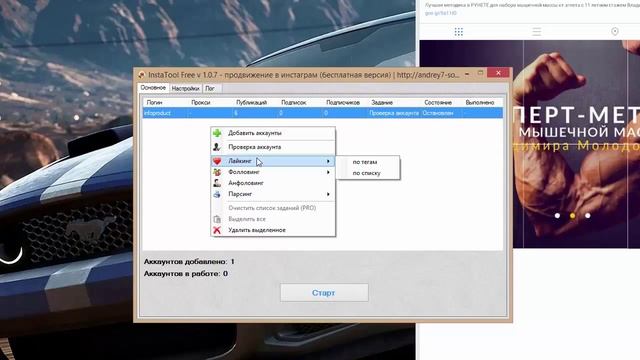This screenshot has height=360, width=640.
Task: Select the 'infoproduct' account login cell
Action: point(158,113)
